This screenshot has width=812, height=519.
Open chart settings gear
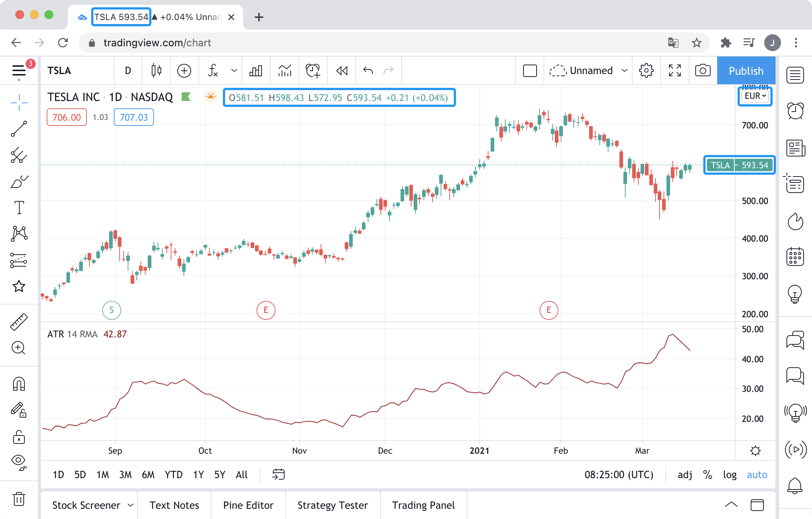click(x=646, y=70)
